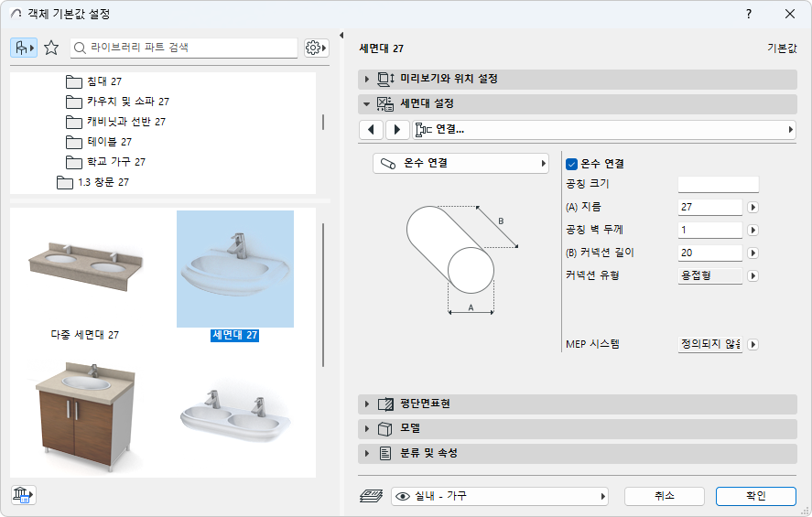Go to previous settings page arrow
Screen dimensions: 812x517
tap(372, 129)
